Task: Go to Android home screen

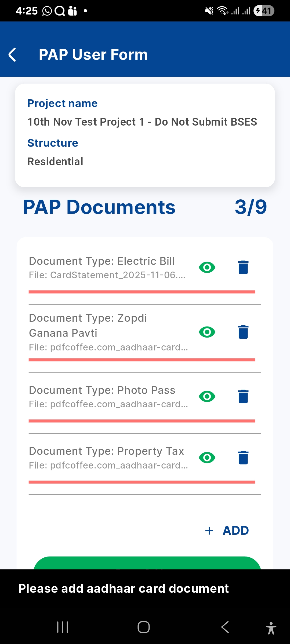Action: tap(144, 627)
